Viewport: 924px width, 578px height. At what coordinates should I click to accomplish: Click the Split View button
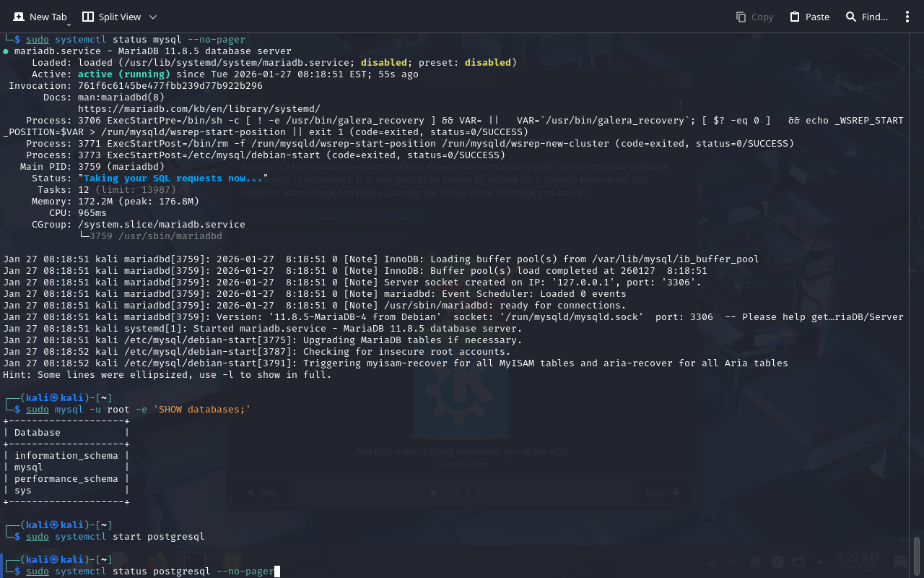point(112,17)
